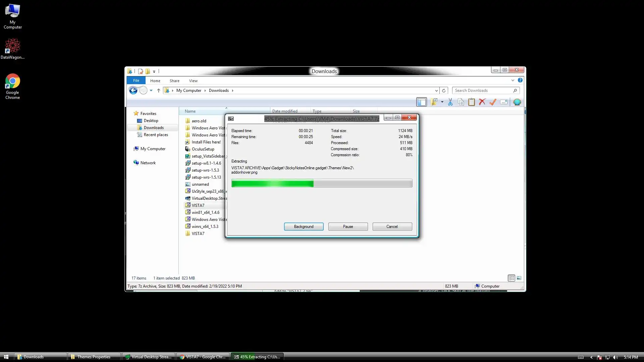The height and width of the screenshot is (362, 644).
Task: Click the Refresh button beside address bar
Action: point(444,90)
